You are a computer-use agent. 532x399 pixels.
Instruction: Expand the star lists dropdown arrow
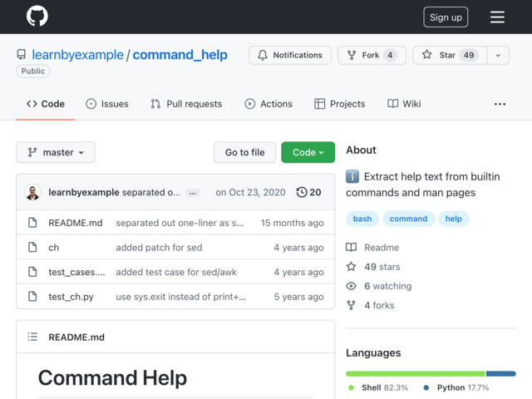pyautogui.click(x=498, y=55)
